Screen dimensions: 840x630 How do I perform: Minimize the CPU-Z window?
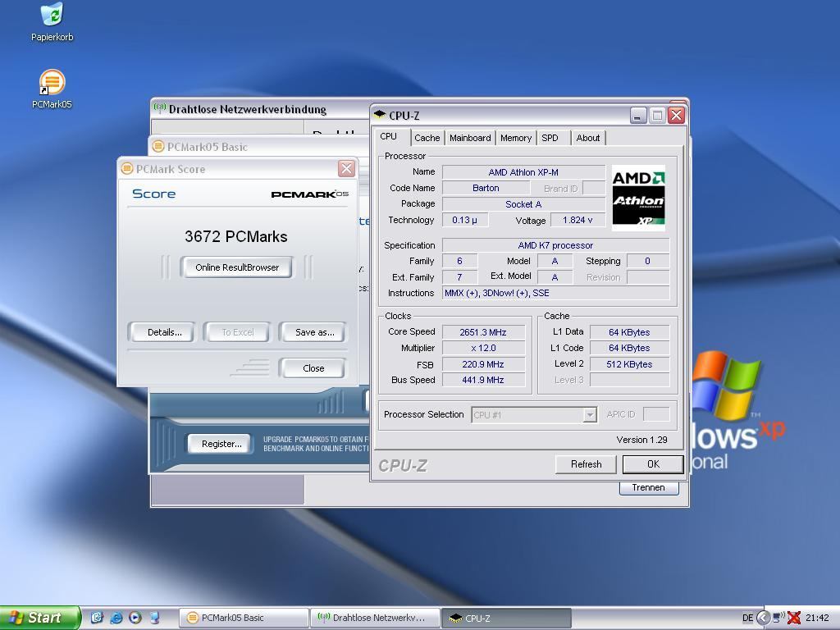(x=638, y=115)
